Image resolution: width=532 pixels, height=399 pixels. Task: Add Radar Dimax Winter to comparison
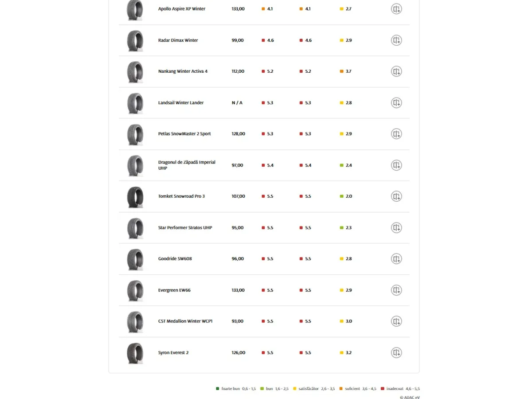tap(396, 40)
